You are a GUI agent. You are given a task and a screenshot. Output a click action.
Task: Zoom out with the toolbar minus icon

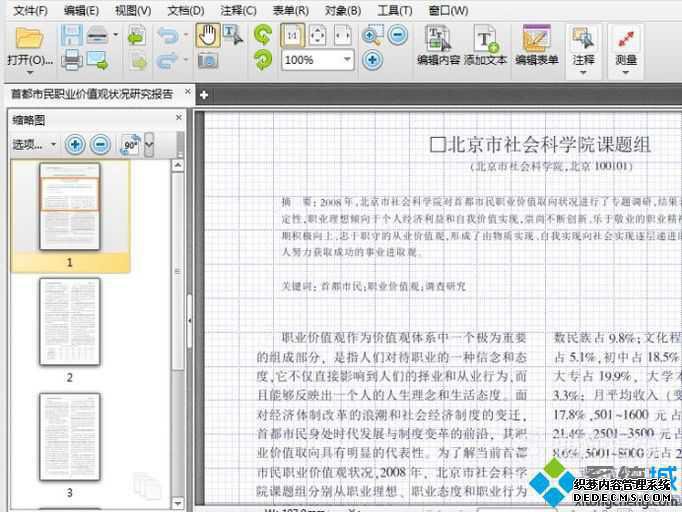[398, 35]
